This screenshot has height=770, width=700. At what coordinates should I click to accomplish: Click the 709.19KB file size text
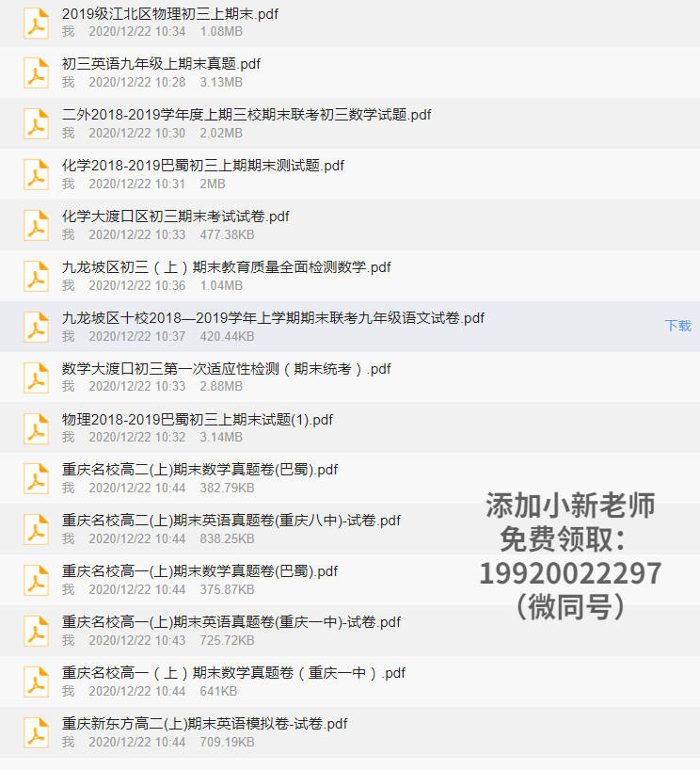228,742
